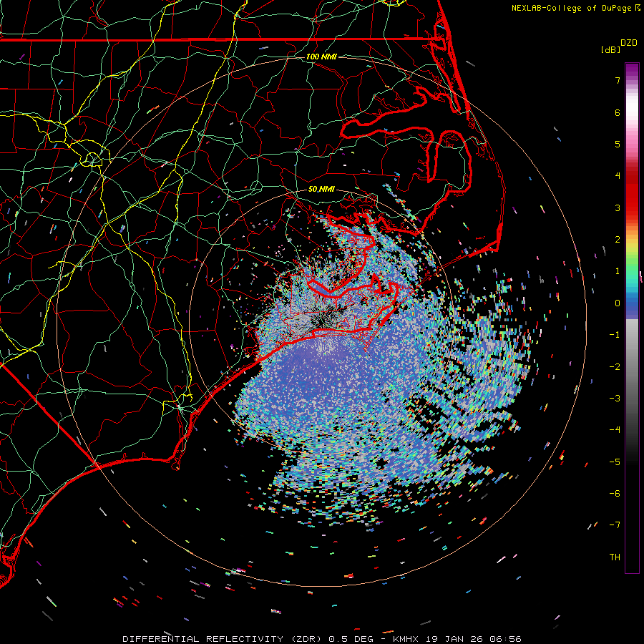Select the -5 value on color scale
Viewport: 644px width, 644px height.
click(615, 462)
